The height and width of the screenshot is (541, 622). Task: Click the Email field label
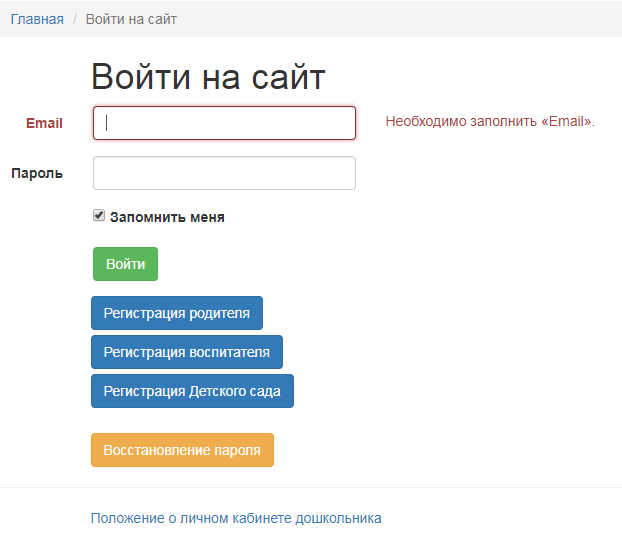point(44,123)
